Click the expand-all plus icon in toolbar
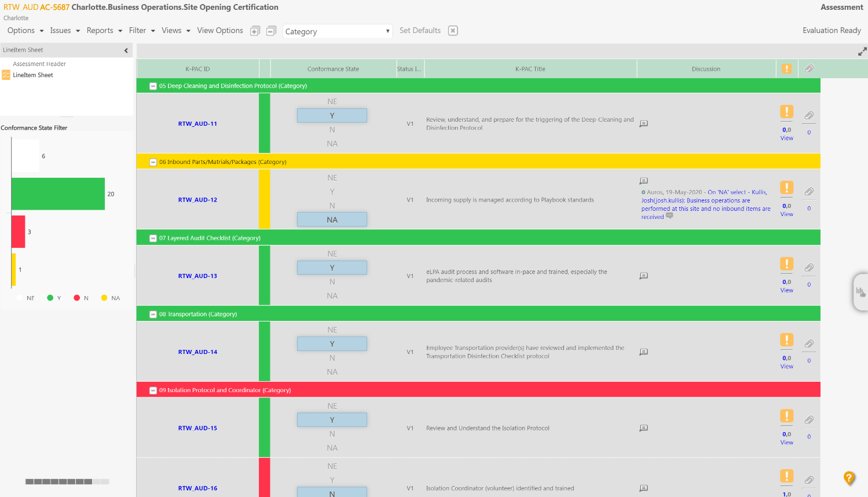868x497 pixels. (x=255, y=31)
